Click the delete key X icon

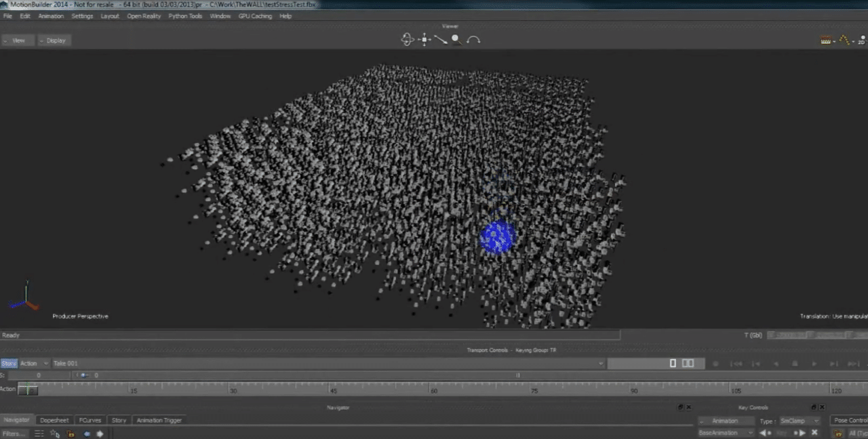click(x=814, y=433)
